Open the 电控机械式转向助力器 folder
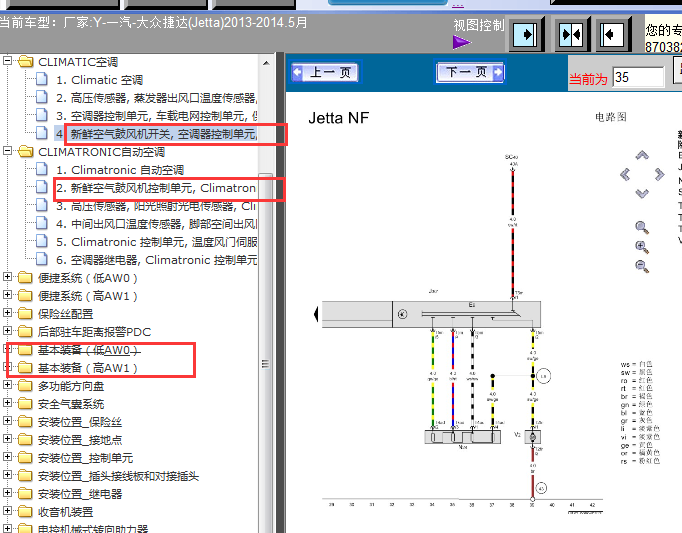The image size is (682, 533). (x=93, y=528)
